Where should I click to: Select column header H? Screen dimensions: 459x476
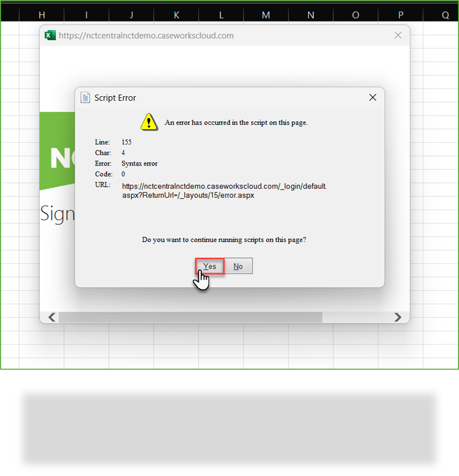(41, 15)
